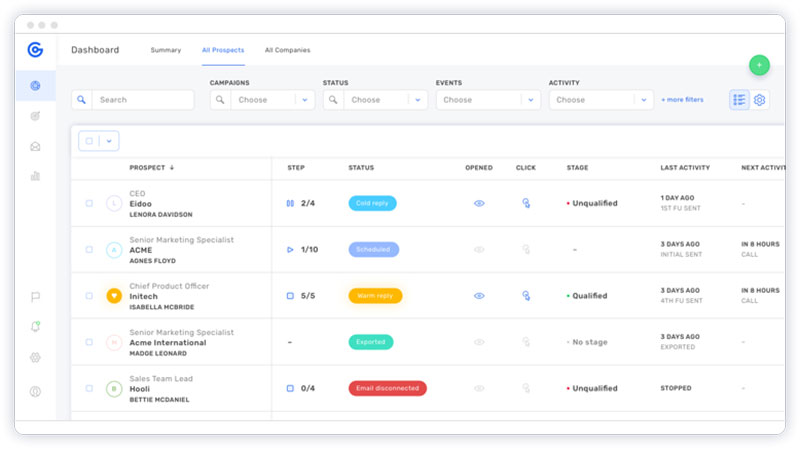Click the paused step icon for Eidoo
The image size is (800, 449).
click(290, 203)
